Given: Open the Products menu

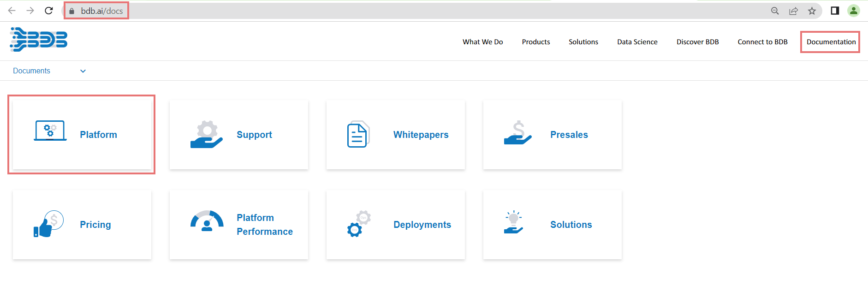Looking at the screenshot, I should point(535,42).
